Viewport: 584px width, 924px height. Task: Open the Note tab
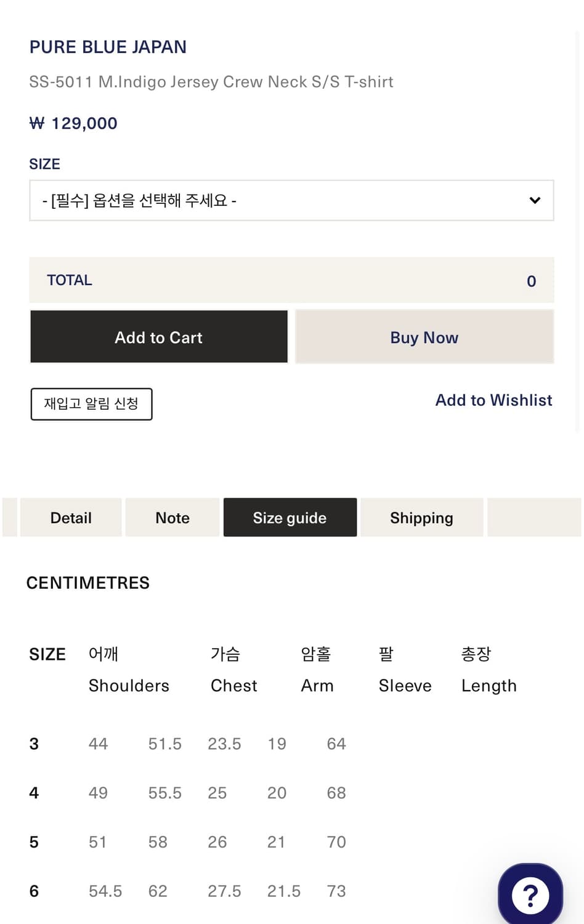tap(172, 517)
